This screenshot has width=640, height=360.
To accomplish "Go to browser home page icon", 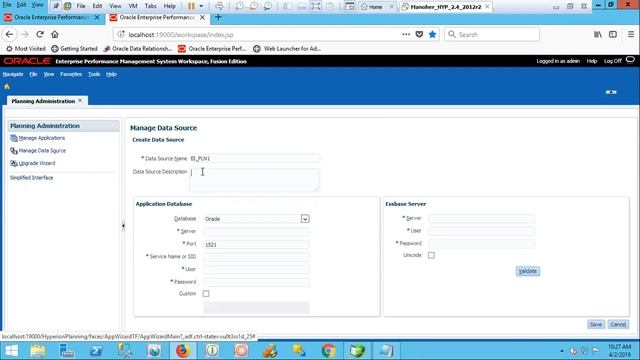I will tap(55, 35).
